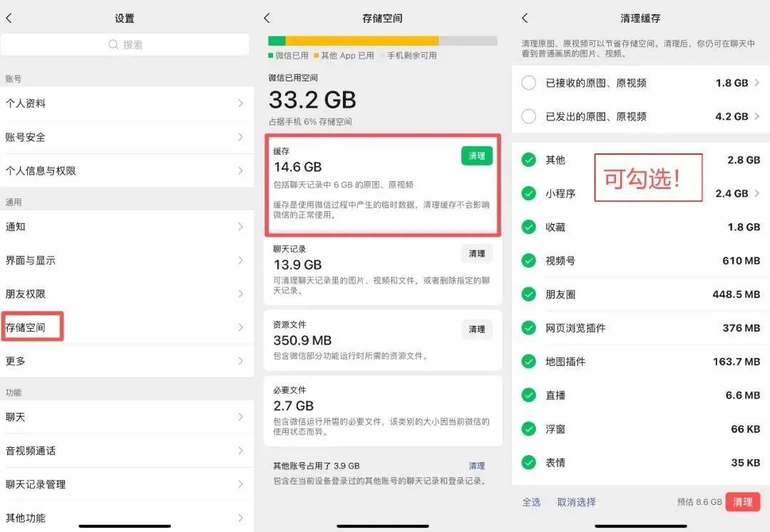Click the 350.9 MB resource size
This screenshot has width=770, height=532.
[302, 340]
